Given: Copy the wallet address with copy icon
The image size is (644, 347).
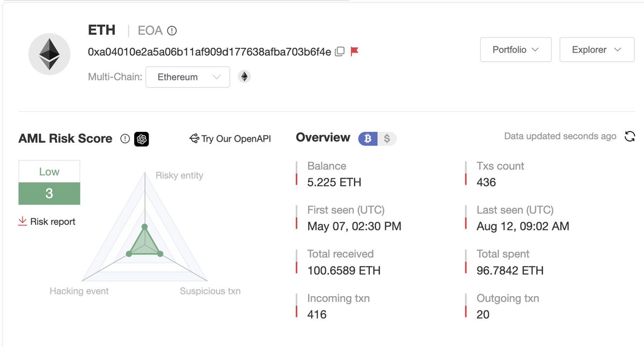Looking at the screenshot, I should 339,51.
